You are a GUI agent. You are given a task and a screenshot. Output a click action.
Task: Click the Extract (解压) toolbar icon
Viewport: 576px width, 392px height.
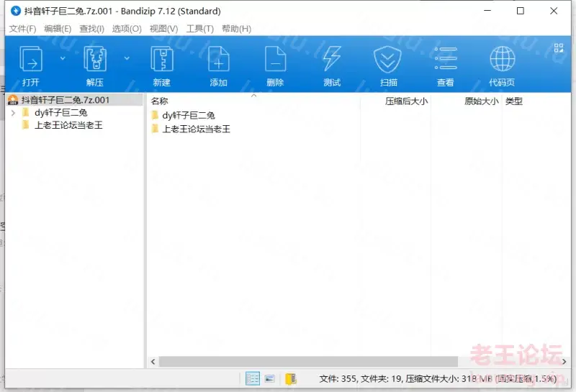pyautogui.click(x=95, y=59)
